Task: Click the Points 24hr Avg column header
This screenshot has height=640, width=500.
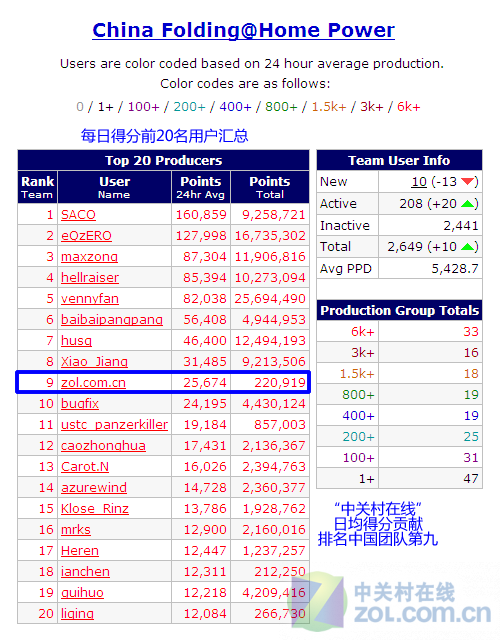Action: click(201, 187)
